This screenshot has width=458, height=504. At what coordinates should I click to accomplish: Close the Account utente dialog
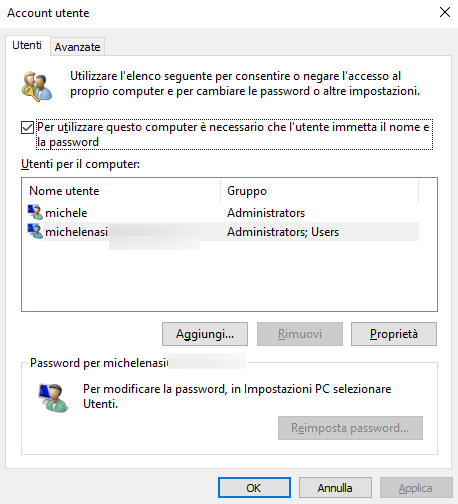tap(445, 13)
